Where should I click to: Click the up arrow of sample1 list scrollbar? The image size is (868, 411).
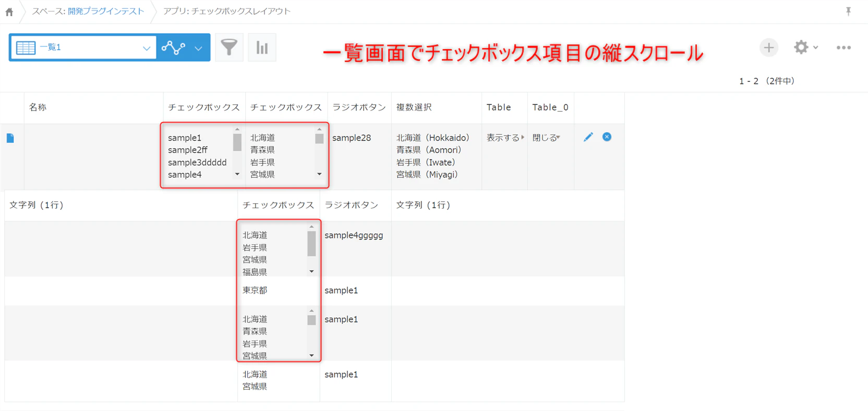click(x=237, y=129)
